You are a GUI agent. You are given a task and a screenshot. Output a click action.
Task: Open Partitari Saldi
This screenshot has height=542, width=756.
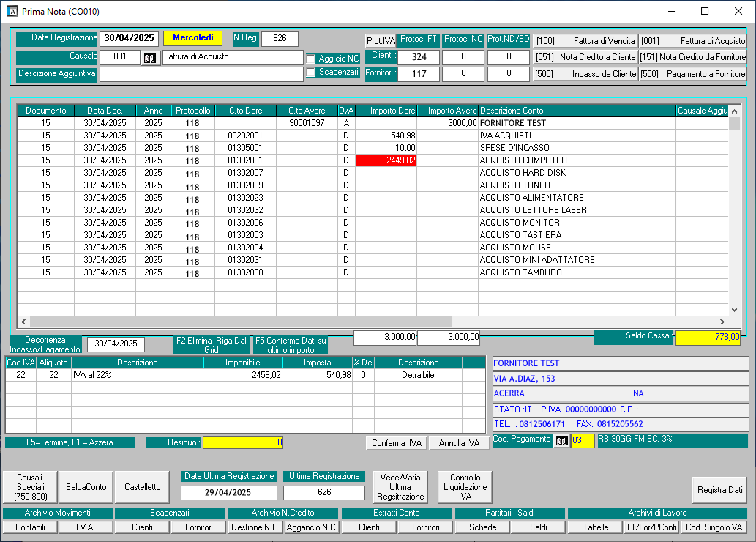[538, 527]
